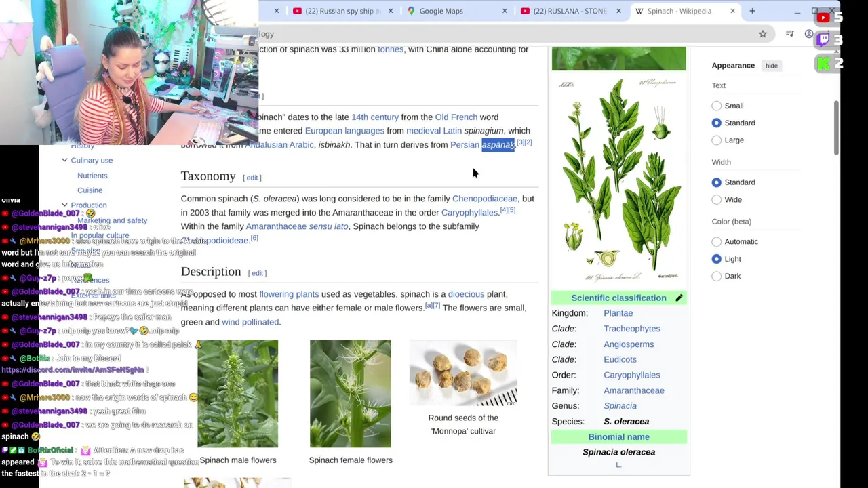Open the 14th century link
The image size is (868, 488).
[x=375, y=117]
